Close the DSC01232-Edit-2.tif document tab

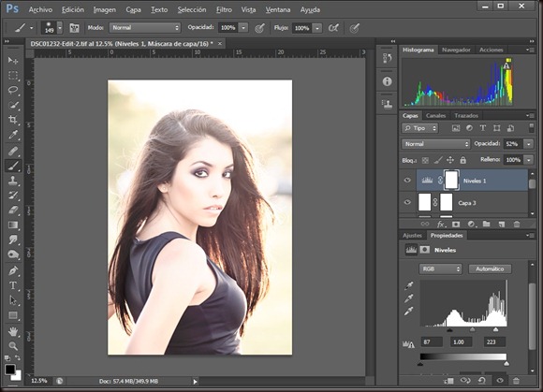click(x=220, y=44)
